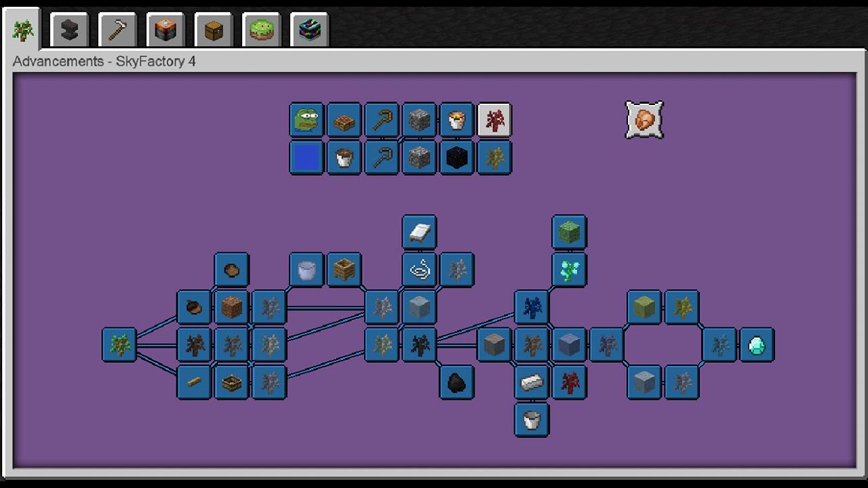Open the hammer advancements tab
The width and height of the screenshot is (868, 488).
tap(117, 29)
